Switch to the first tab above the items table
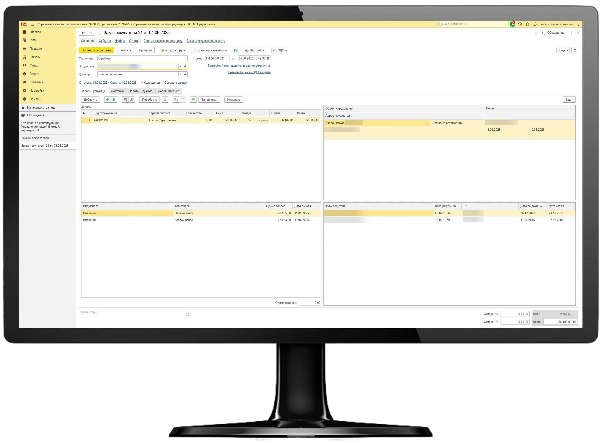 (x=92, y=90)
